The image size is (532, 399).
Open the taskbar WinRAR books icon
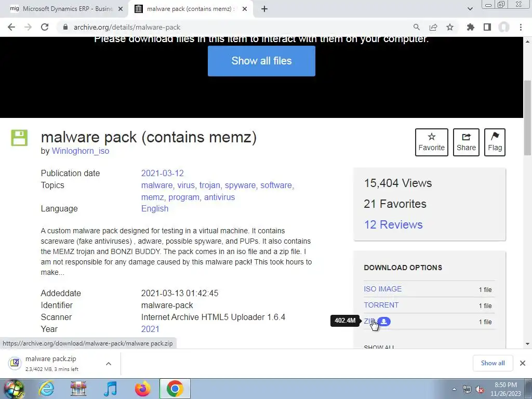tap(78, 389)
